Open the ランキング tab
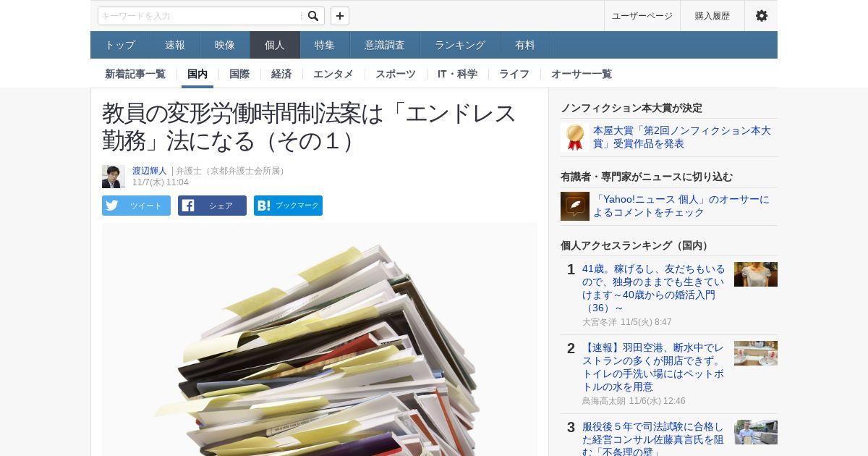This screenshot has height=456, width=868. coord(460,45)
